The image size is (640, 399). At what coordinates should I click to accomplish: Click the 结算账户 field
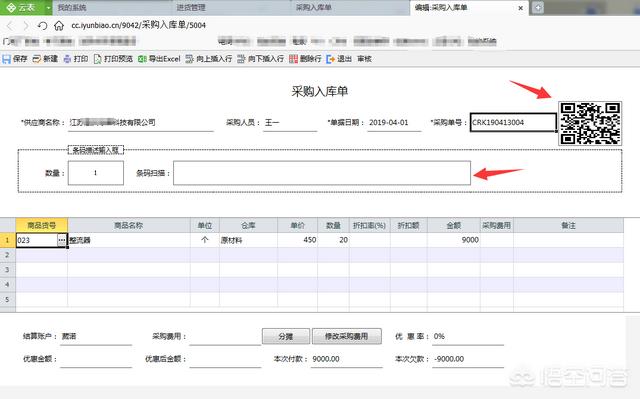coord(96,337)
